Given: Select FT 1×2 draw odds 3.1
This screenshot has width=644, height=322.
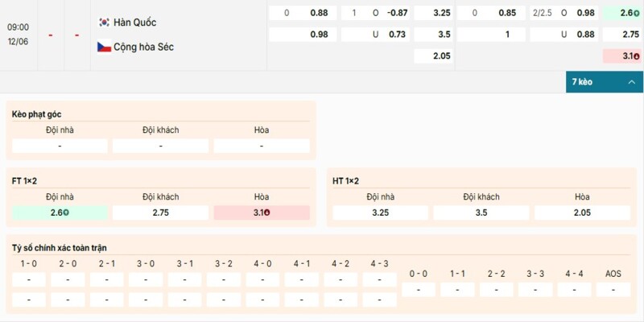Looking at the screenshot, I should [262, 213].
